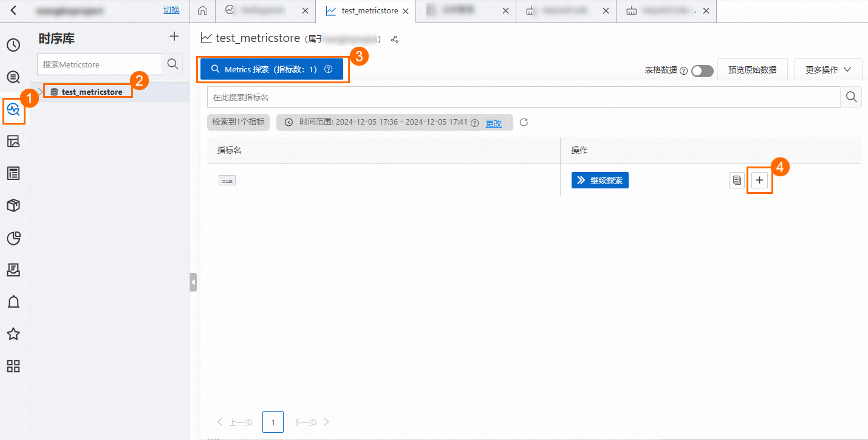The width and height of the screenshot is (868, 440).
Task: Click the help icon after the time range
Action: (x=475, y=123)
